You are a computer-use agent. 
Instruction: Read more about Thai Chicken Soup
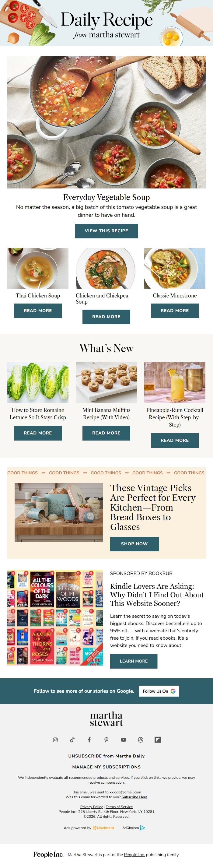pos(38,311)
